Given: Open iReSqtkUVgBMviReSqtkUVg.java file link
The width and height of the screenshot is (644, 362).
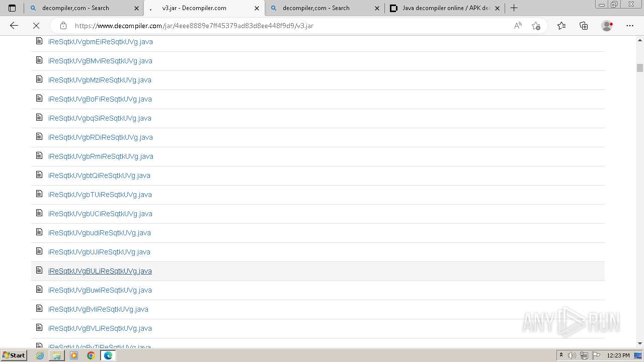Looking at the screenshot, I should [100, 61].
